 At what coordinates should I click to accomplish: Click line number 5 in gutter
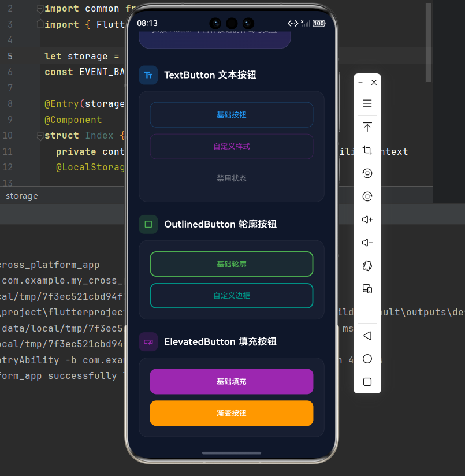pos(10,56)
